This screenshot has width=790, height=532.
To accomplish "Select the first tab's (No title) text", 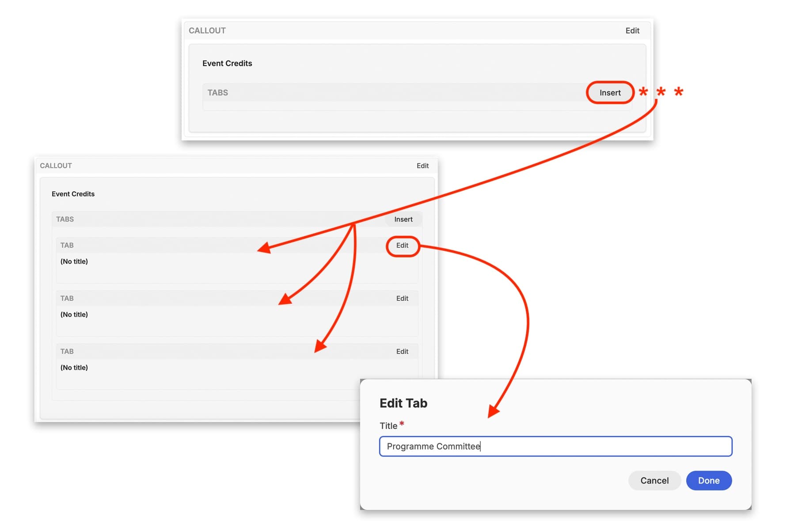I will click(74, 261).
